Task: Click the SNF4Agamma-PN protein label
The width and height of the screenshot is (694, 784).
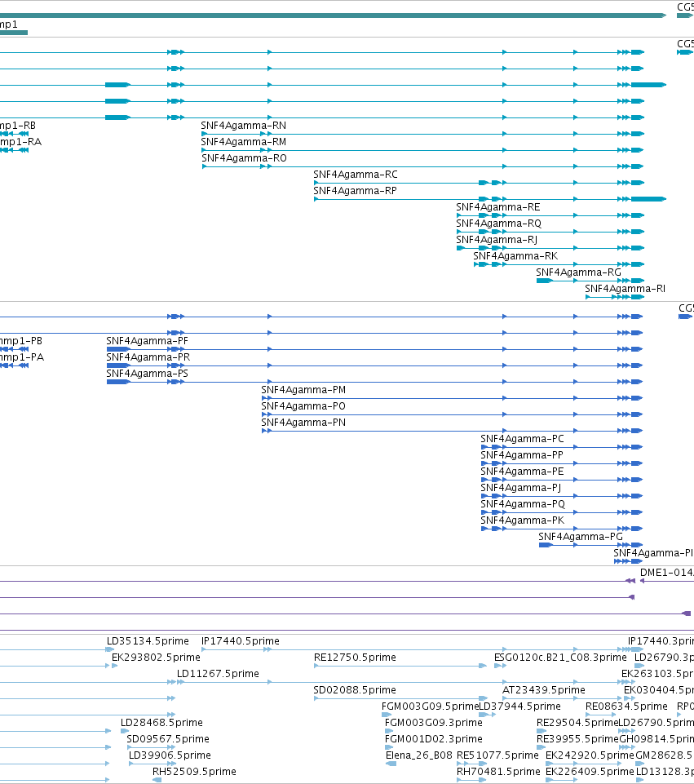Action: pos(303,423)
